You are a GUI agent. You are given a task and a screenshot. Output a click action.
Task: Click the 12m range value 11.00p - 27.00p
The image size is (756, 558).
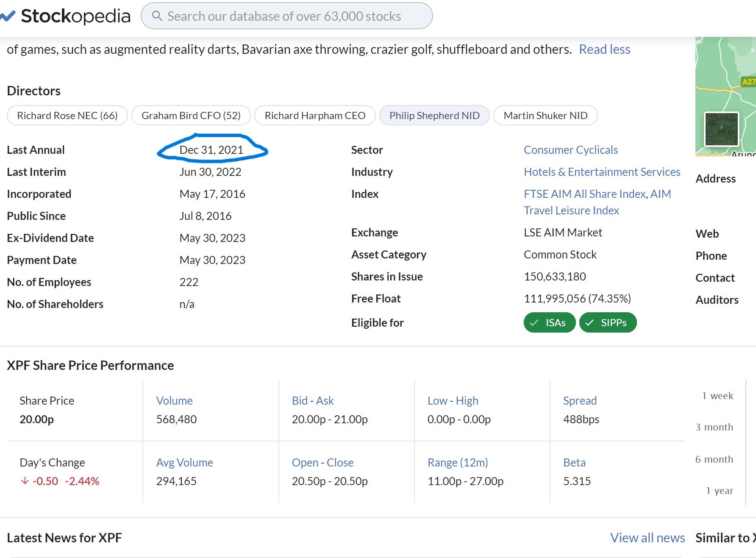pos(465,481)
